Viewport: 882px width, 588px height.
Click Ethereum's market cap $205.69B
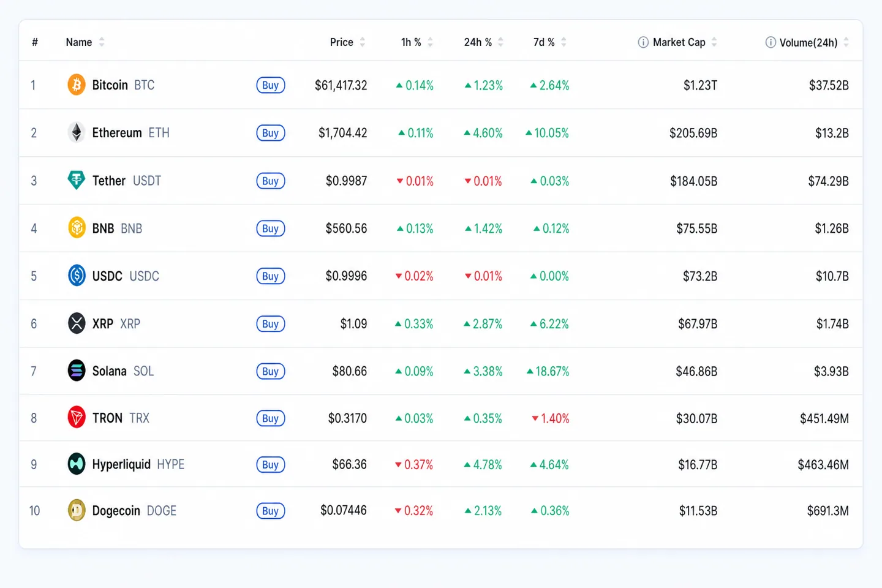point(693,133)
